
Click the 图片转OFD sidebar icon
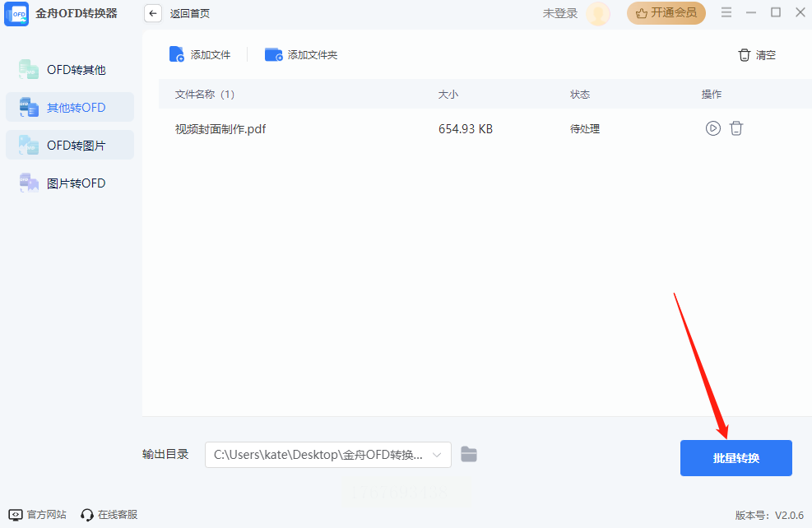click(29, 183)
